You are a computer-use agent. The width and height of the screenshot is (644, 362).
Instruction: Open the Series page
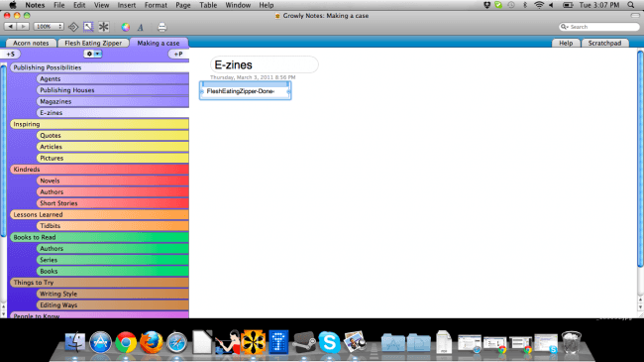click(113, 260)
